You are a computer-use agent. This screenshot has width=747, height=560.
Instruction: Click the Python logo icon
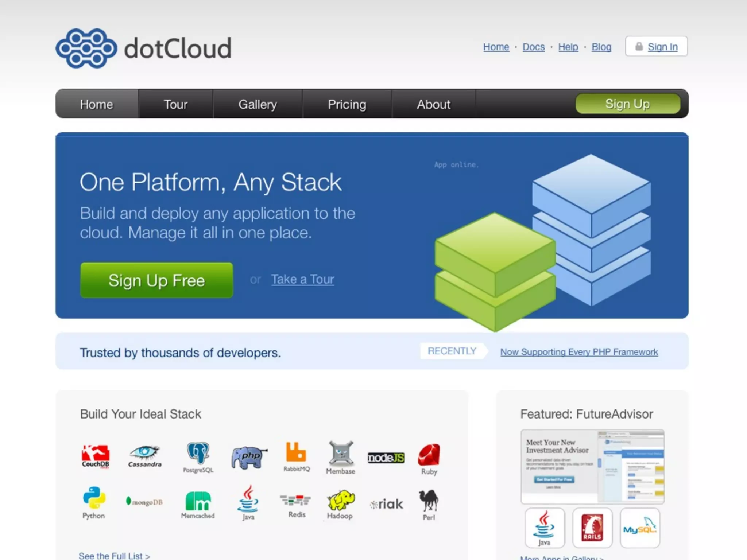click(x=94, y=502)
